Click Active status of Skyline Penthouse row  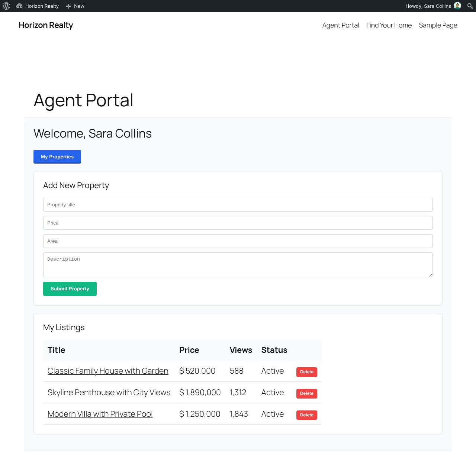[273, 393]
